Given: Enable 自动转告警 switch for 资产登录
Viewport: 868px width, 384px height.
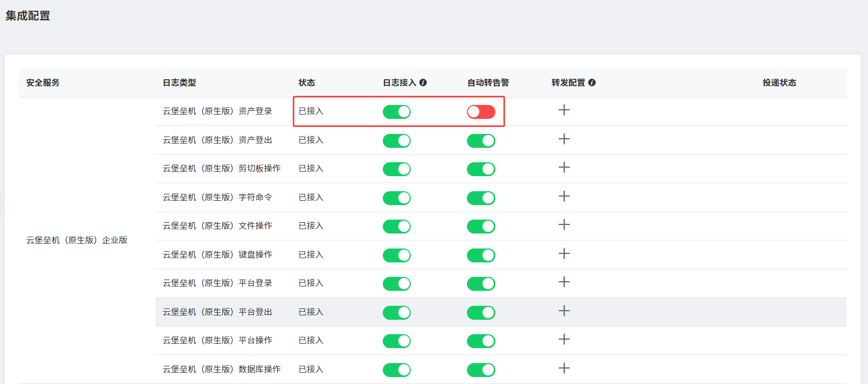Looking at the screenshot, I should point(481,111).
